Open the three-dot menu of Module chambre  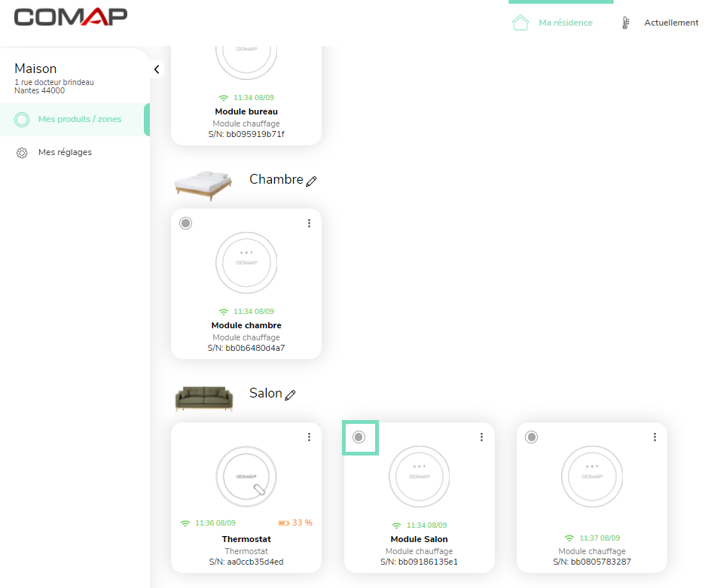[310, 223]
